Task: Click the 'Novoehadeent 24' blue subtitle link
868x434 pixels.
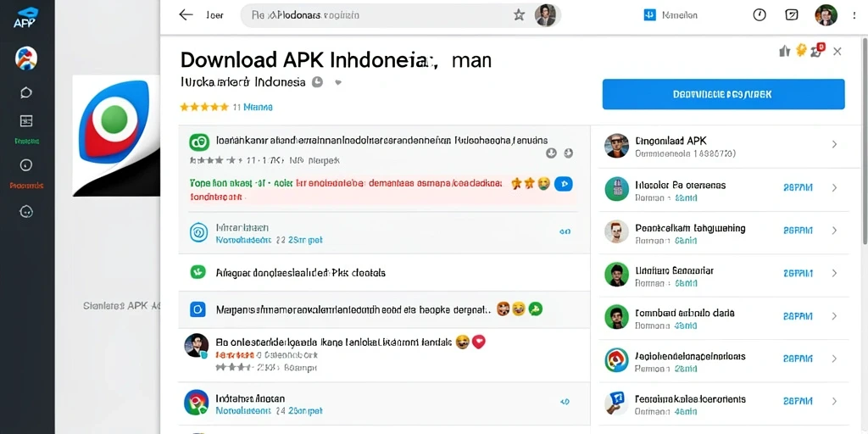Action: (269, 411)
